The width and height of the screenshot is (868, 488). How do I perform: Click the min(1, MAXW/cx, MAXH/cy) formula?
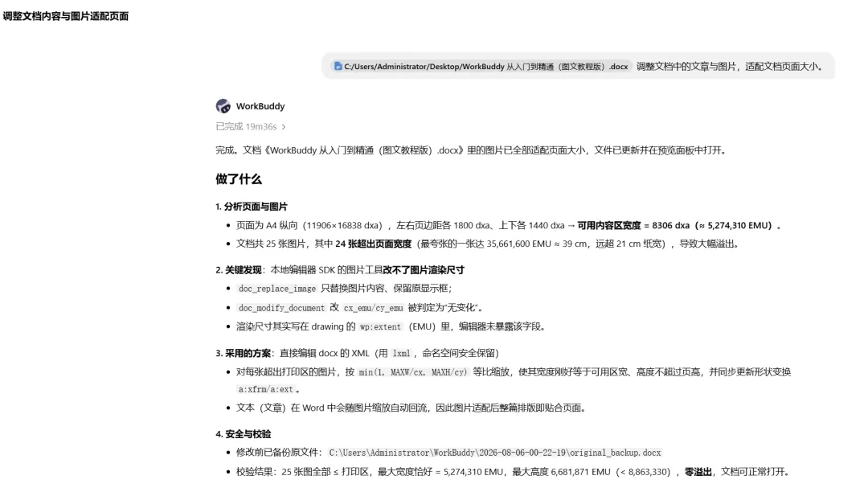point(413,372)
